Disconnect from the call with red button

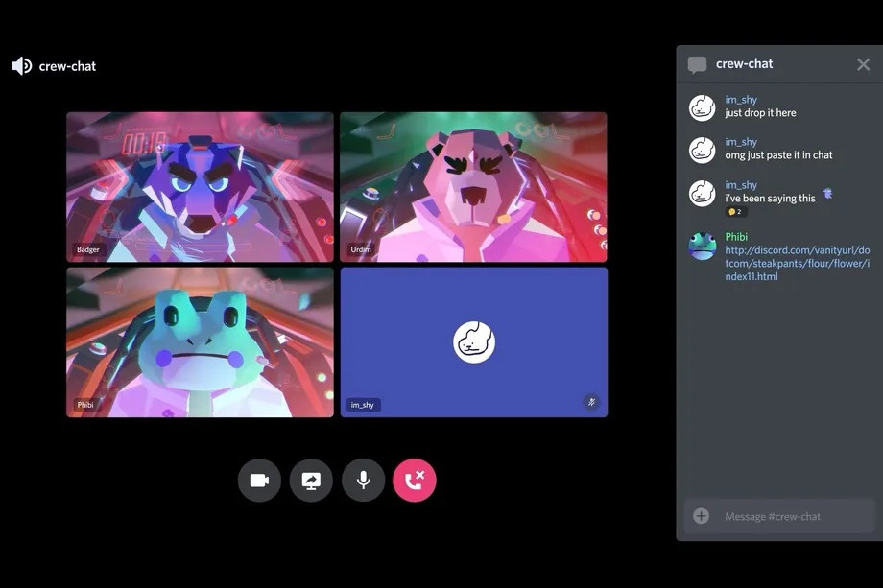415,481
